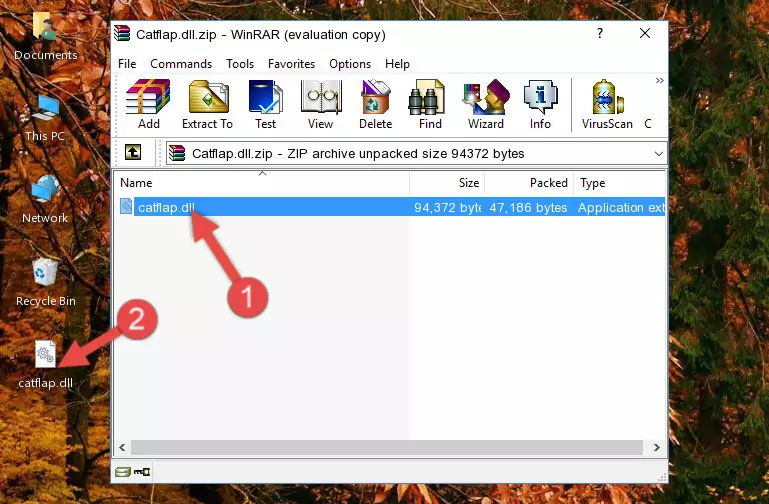Sort by the Name column header

[x=262, y=183]
